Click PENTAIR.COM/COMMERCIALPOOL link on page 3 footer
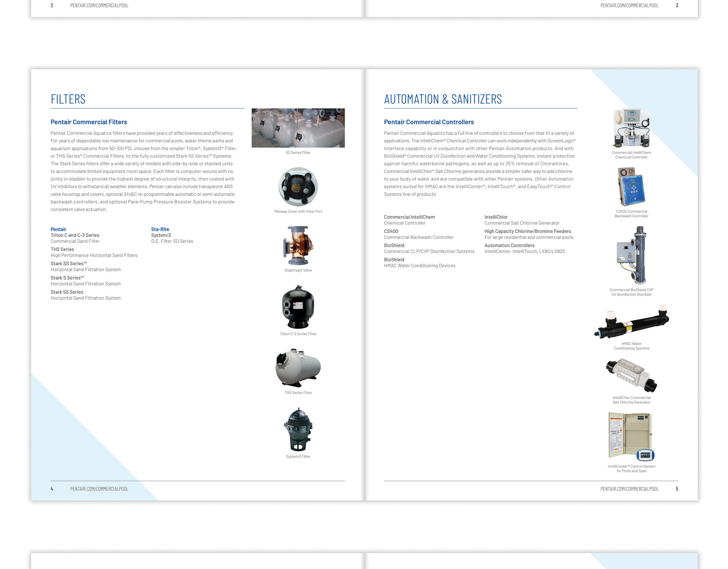This screenshot has width=728, height=569. [x=629, y=6]
